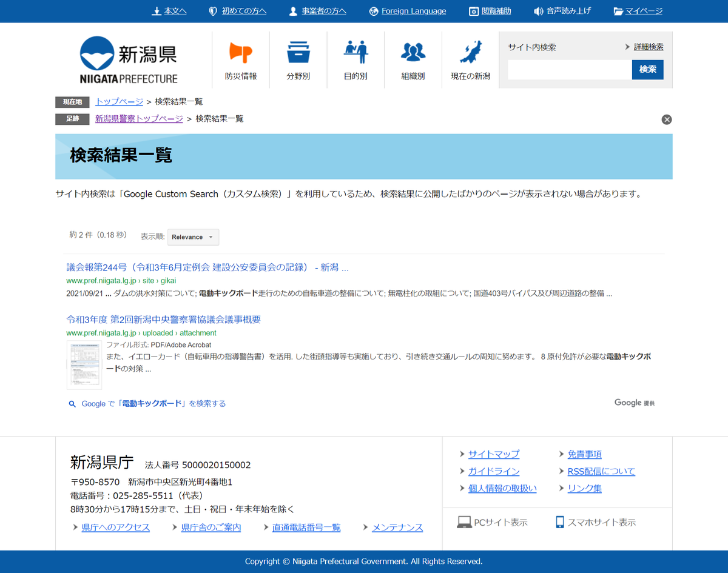This screenshot has width=728, height=573.
Task: Click the Google 提供 branding logo
Action: (635, 403)
